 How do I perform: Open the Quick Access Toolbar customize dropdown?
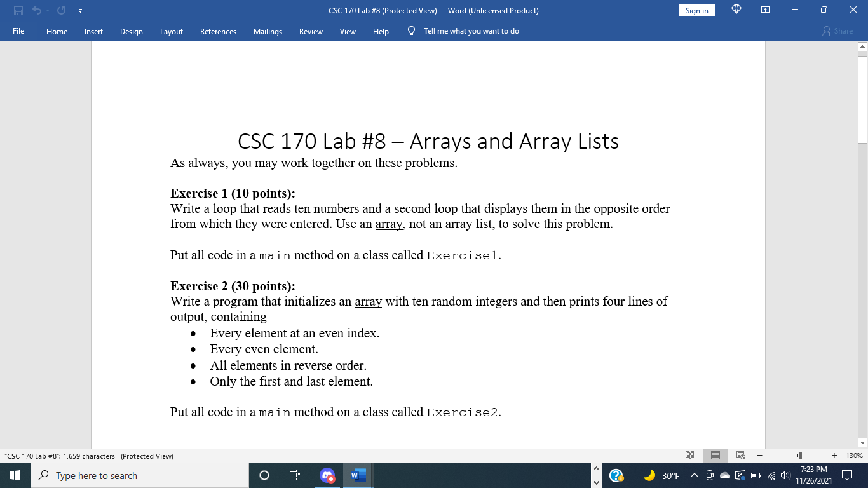[80, 10]
